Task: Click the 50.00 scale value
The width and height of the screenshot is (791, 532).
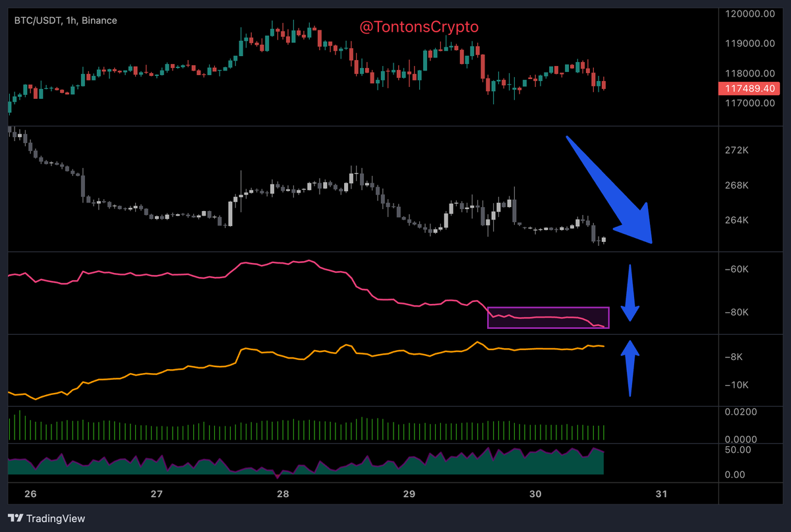Action: point(739,450)
